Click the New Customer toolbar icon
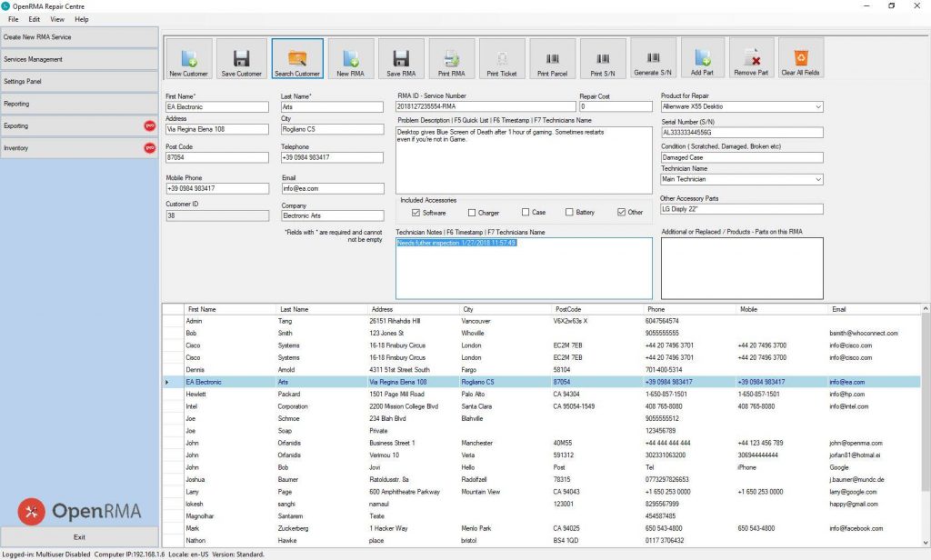931x560 pixels. (x=190, y=56)
